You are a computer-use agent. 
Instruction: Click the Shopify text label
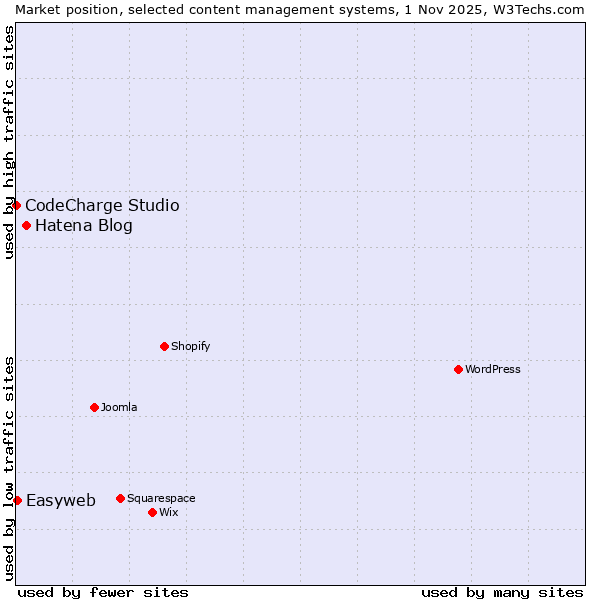pos(190,347)
